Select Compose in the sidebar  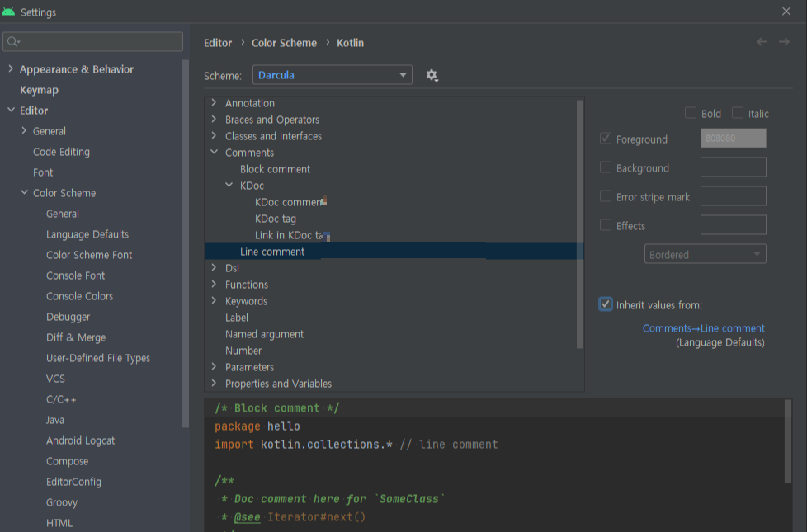pos(68,461)
